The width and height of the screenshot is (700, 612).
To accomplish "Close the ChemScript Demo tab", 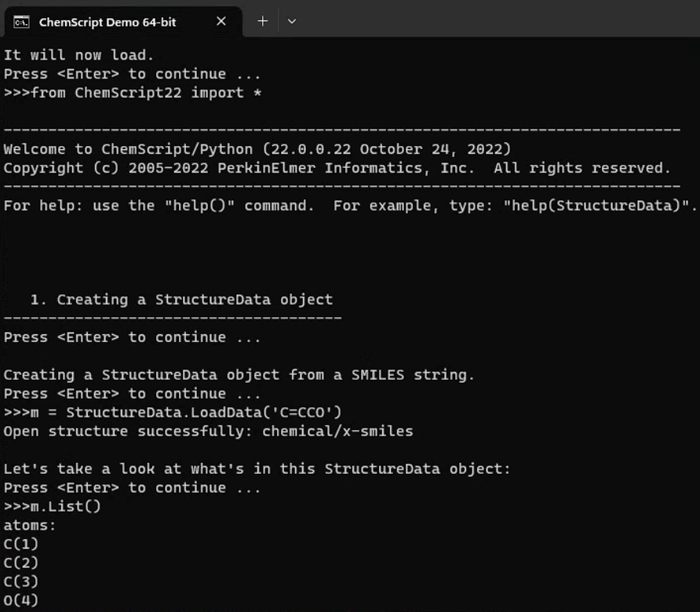I will [221, 21].
